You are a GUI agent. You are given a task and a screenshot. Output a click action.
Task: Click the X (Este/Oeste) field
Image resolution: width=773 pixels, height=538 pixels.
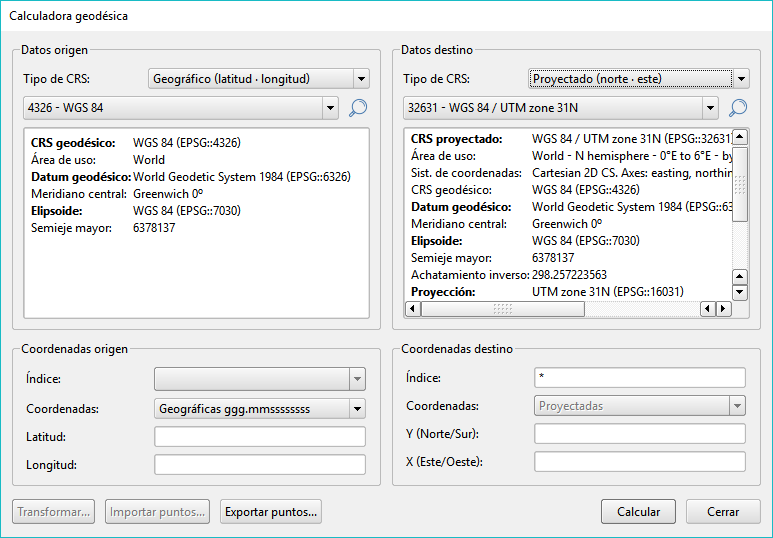(x=640, y=461)
